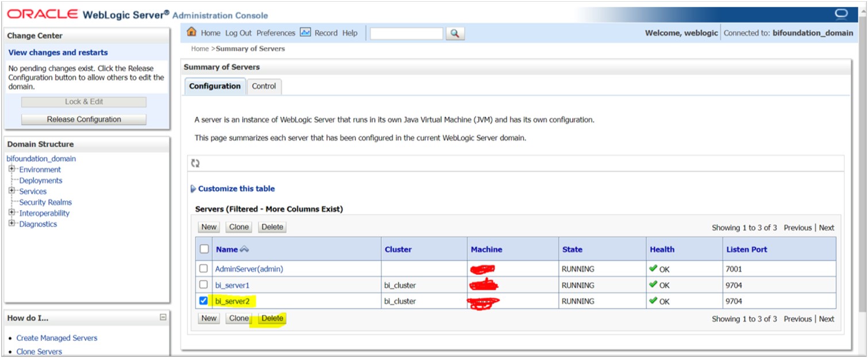Open Security Realms in Domain Structure

coord(45,202)
